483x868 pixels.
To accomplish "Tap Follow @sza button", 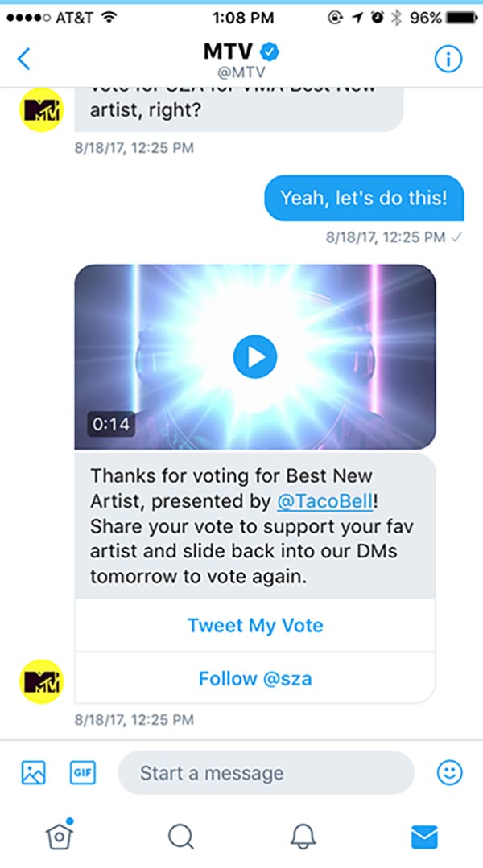I will [x=255, y=678].
